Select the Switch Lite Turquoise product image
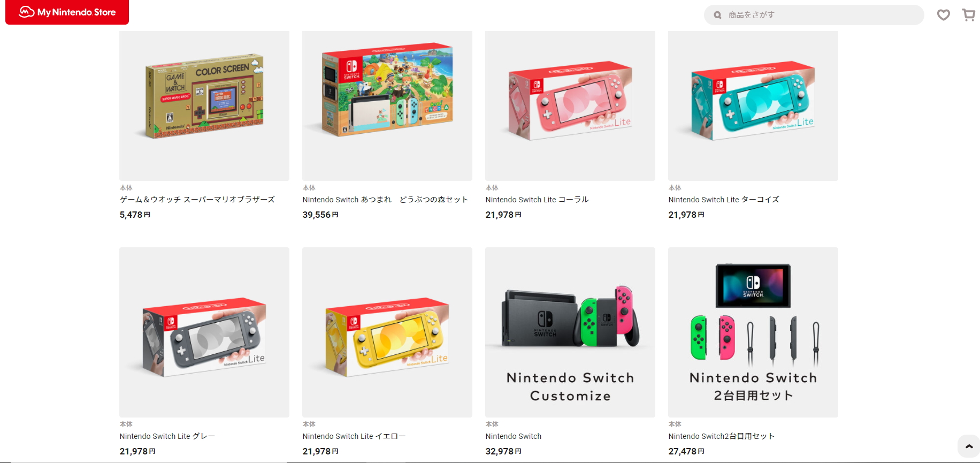Screen dimensions: 980x463 753,105
